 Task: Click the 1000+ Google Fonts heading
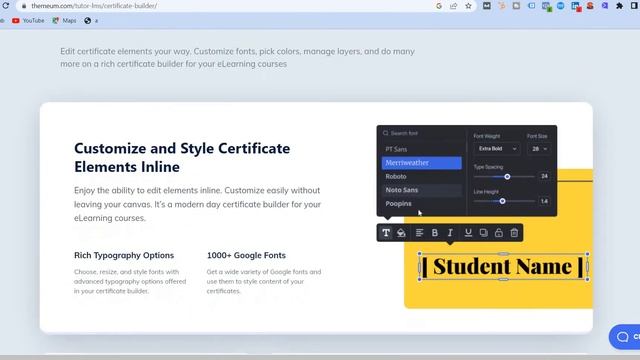coord(246,256)
